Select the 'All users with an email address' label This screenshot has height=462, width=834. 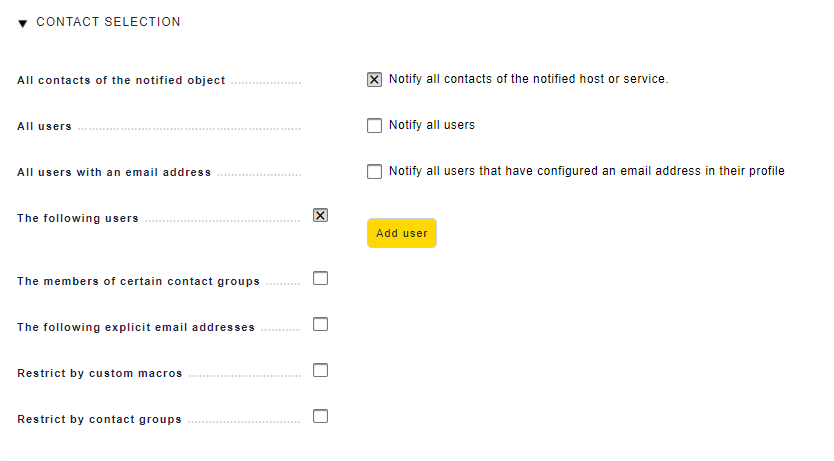pos(114,172)
